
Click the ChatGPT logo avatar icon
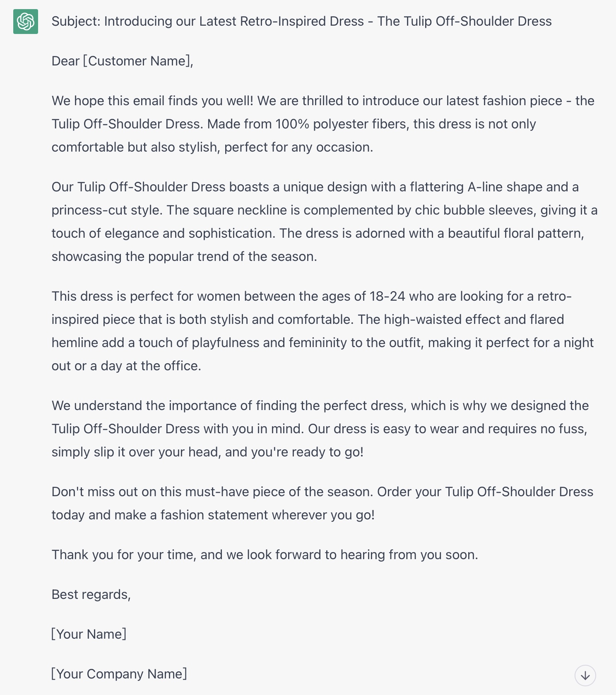click(26, 22)
